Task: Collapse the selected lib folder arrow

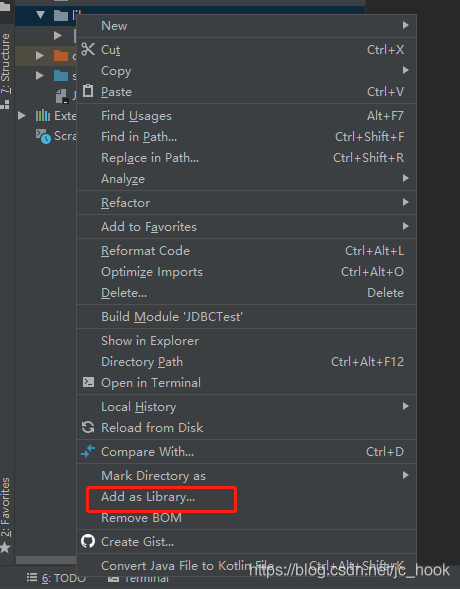Action: coord(41,15)
